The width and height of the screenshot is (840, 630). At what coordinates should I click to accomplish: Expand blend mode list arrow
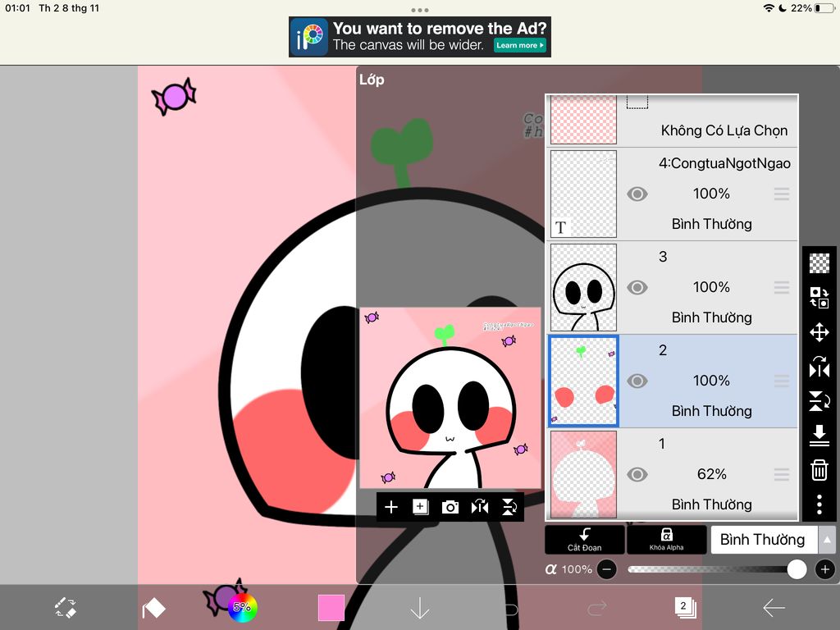[x=827, y=540]
